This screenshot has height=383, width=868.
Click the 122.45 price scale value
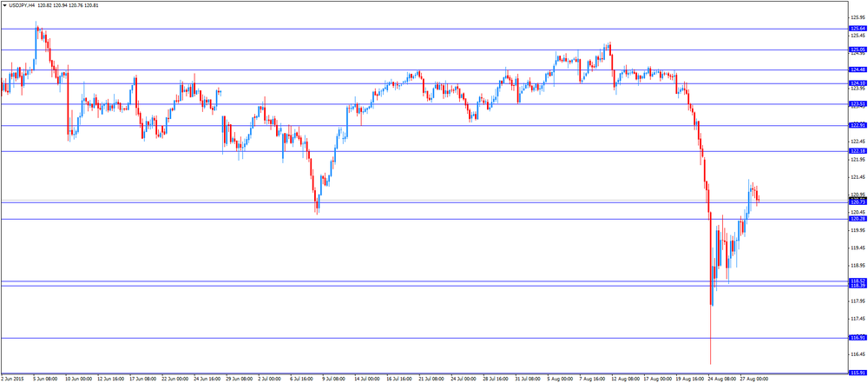858,142
